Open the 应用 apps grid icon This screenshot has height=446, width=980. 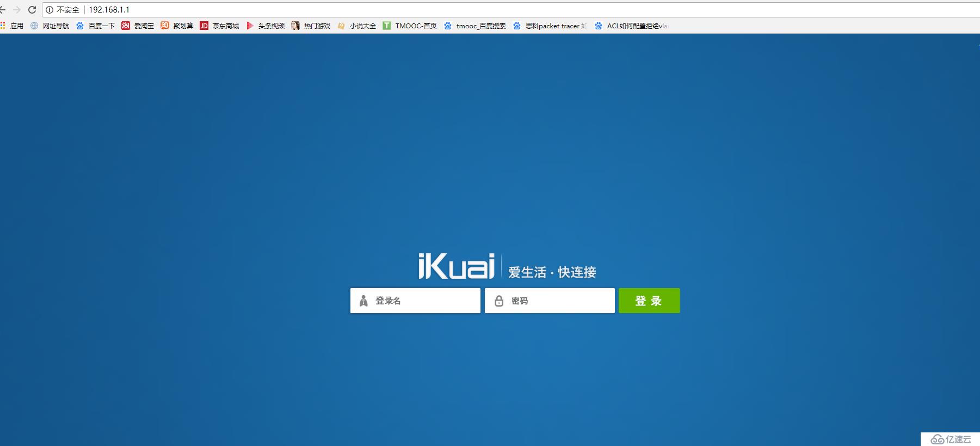click(3, 26)
